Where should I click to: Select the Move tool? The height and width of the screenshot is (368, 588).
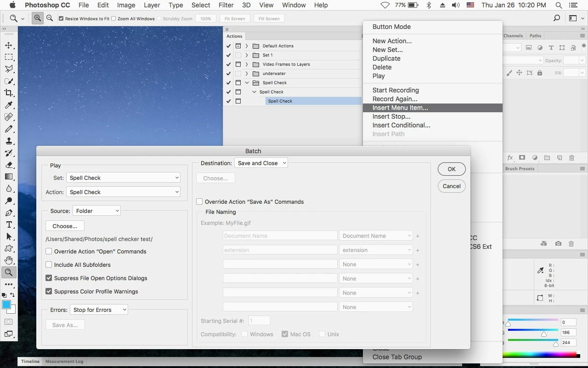tap(9, 45)
